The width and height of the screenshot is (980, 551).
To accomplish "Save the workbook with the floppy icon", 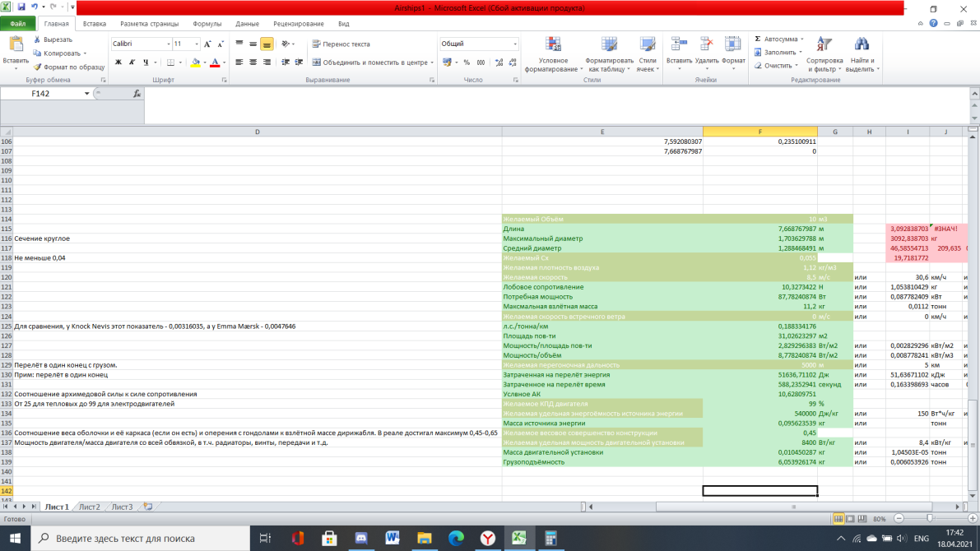I will point(21,8).
